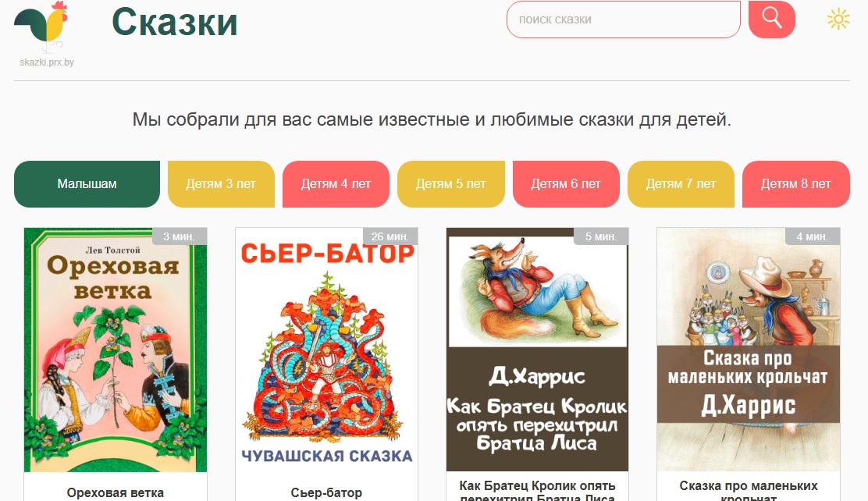Open the "Сьер-батор" Chuvash tale cover
The width and height of the screenshot is (868, 501).
pyautogui.click(x=326, y=350)
